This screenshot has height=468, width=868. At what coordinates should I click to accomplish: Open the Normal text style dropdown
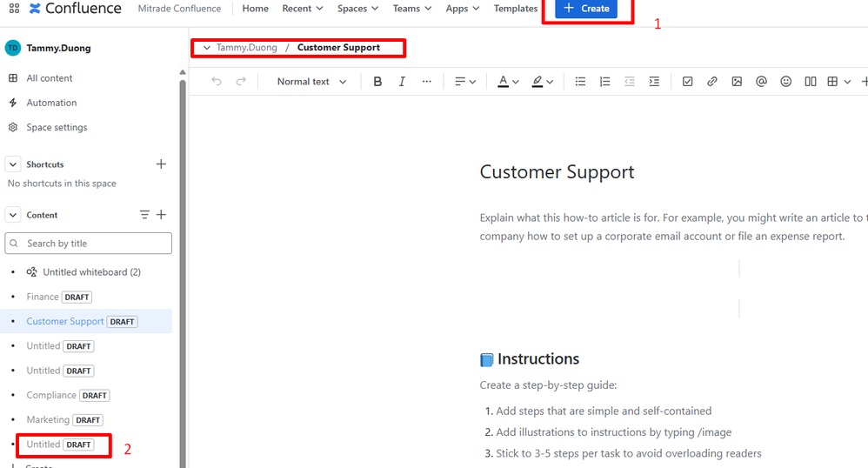coord(311,82)
